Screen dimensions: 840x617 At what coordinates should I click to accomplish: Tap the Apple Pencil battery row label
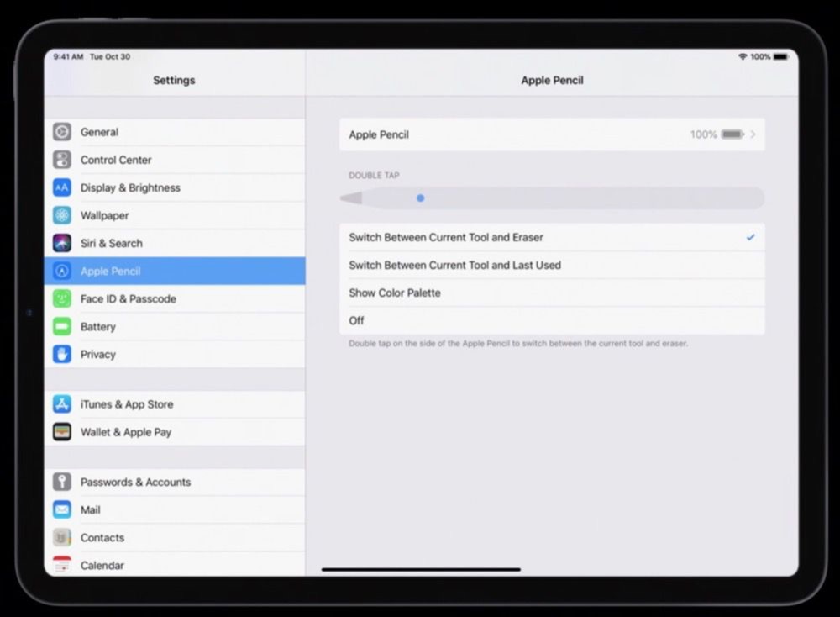pos(379,134)
